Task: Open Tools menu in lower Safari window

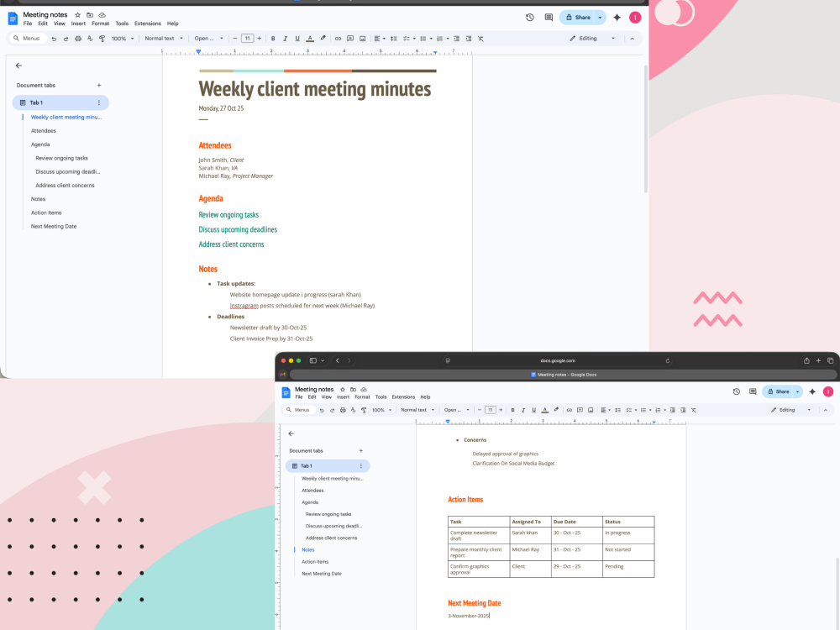Action: 381,397
